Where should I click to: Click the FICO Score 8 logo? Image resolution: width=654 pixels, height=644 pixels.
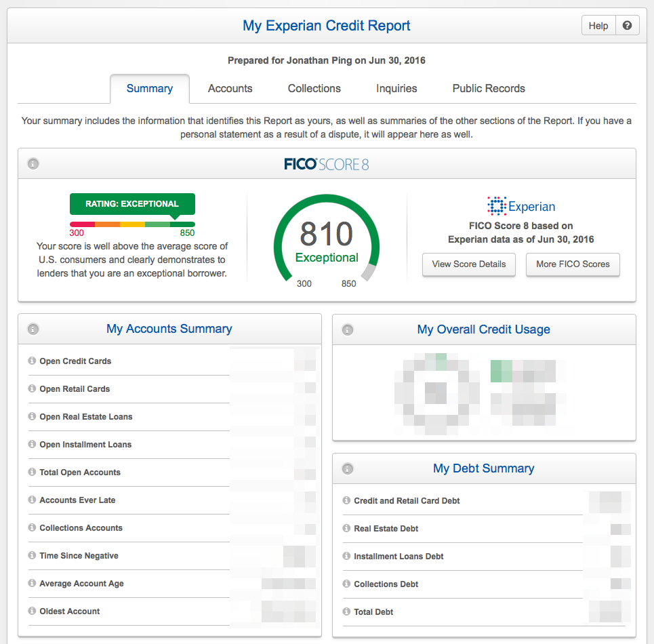pyautogui.click(x=327, y=164)
